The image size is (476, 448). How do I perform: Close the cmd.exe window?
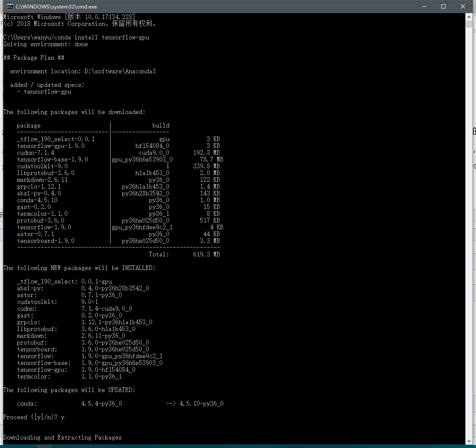click(462, 7)
